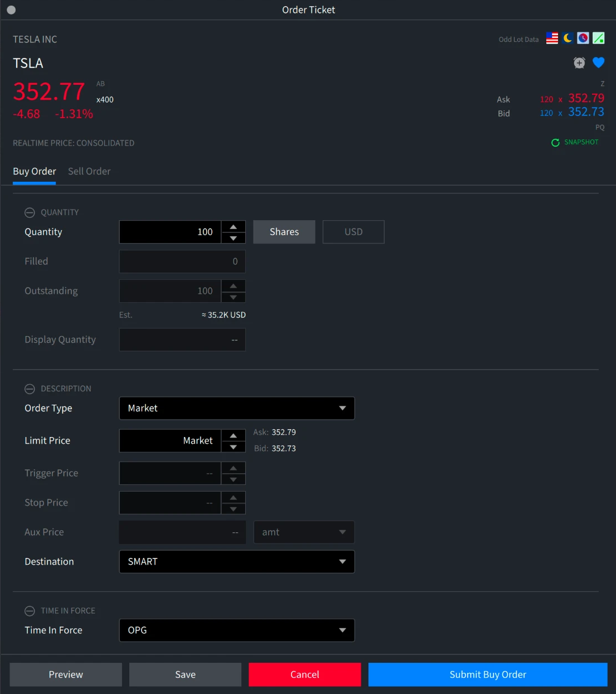Click the top-right Ask price 352.79
616x694 pixels.
[x=586, y=98]
